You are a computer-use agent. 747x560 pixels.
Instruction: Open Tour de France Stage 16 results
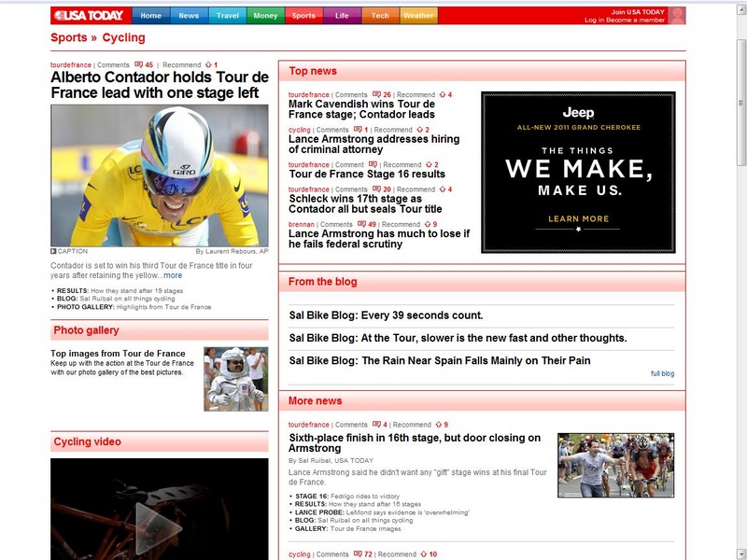coord(367,174)
